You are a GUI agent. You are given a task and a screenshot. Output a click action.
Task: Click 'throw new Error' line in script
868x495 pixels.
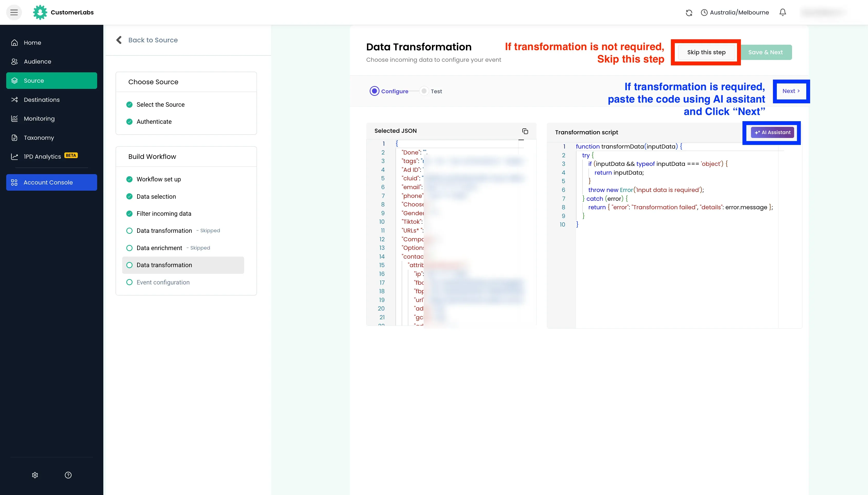[x=646, y=190]
